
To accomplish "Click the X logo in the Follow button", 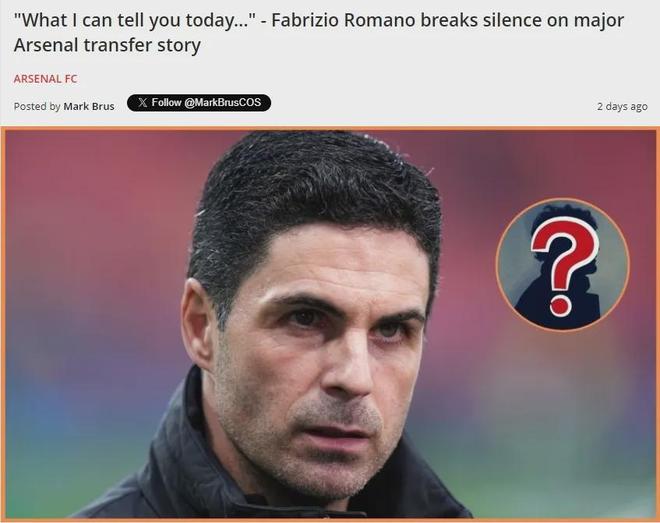I will [x=143, y=103].
